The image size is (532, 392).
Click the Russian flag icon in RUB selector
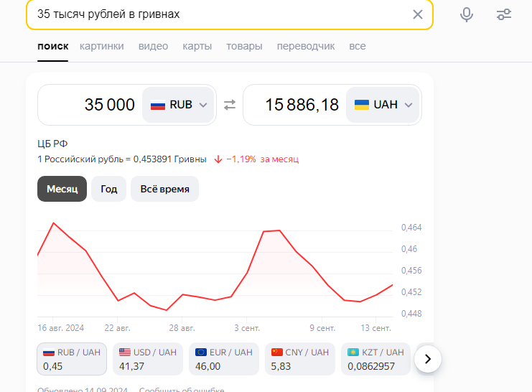point(158,105)
